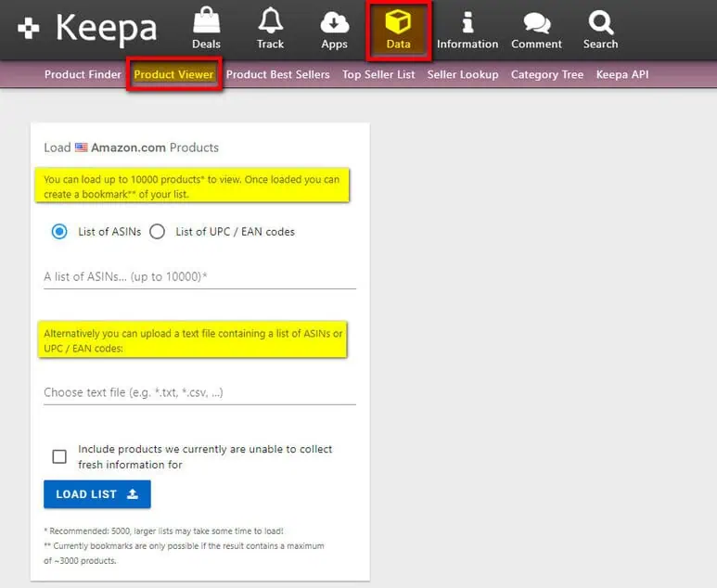Viewport: 717px width, 588px height.
Task: Click the bookmarks ~3000 products footnote
Action: click(x=184, y=553)
